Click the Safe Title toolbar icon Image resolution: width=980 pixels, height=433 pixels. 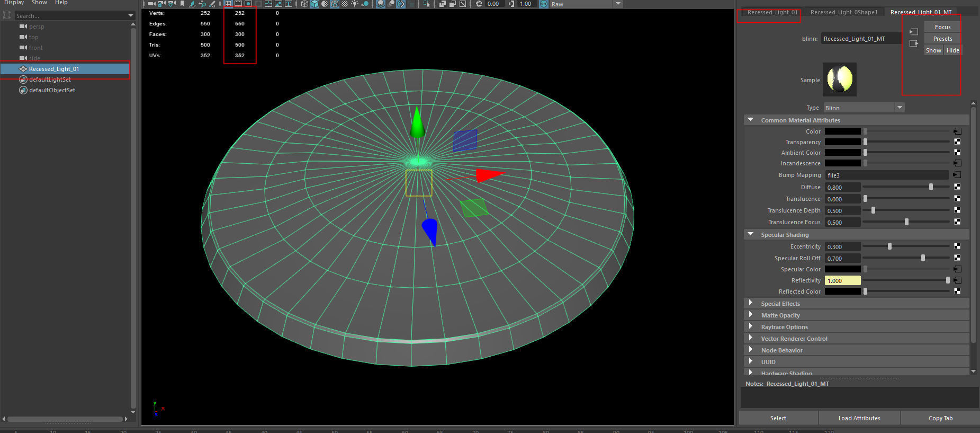coord(289,4)
